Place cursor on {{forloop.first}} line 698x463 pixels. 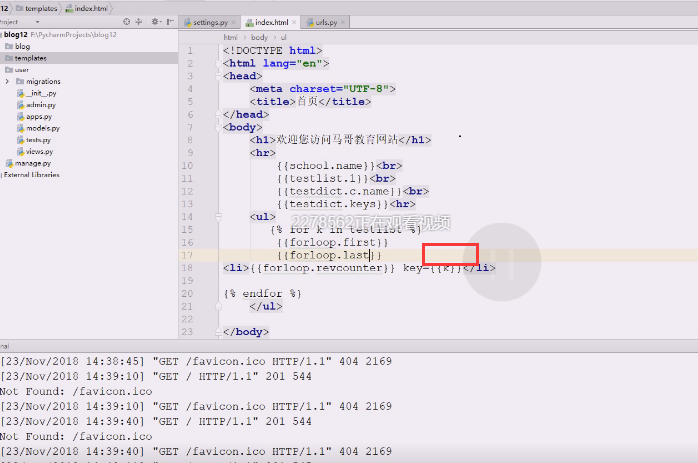(x=332, y=243)
